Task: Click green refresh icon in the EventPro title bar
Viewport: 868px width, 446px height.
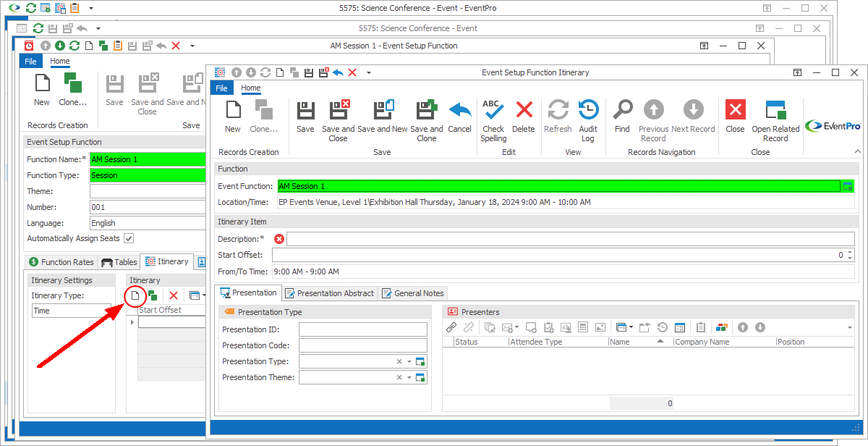Action: click(x=30, y=8)
